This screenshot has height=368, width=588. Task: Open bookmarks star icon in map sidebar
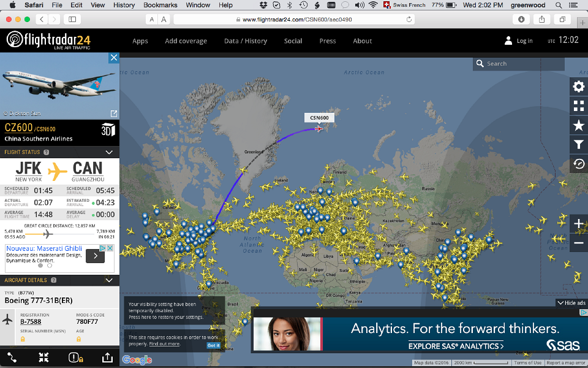[578, 126]
